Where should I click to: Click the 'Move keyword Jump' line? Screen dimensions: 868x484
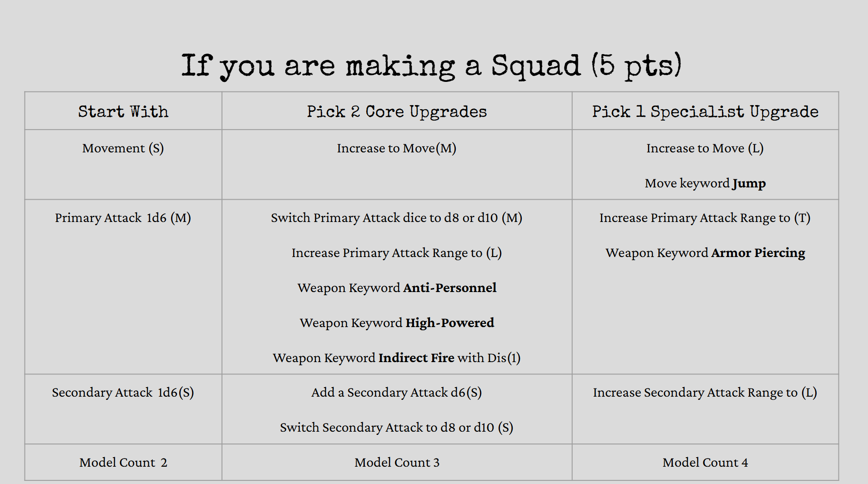pos(705,183)
